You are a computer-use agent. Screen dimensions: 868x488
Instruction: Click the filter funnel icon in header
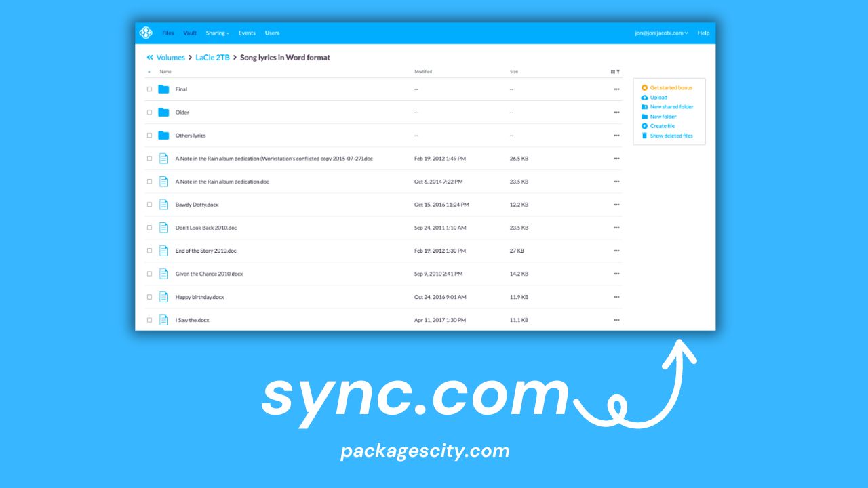618,72
